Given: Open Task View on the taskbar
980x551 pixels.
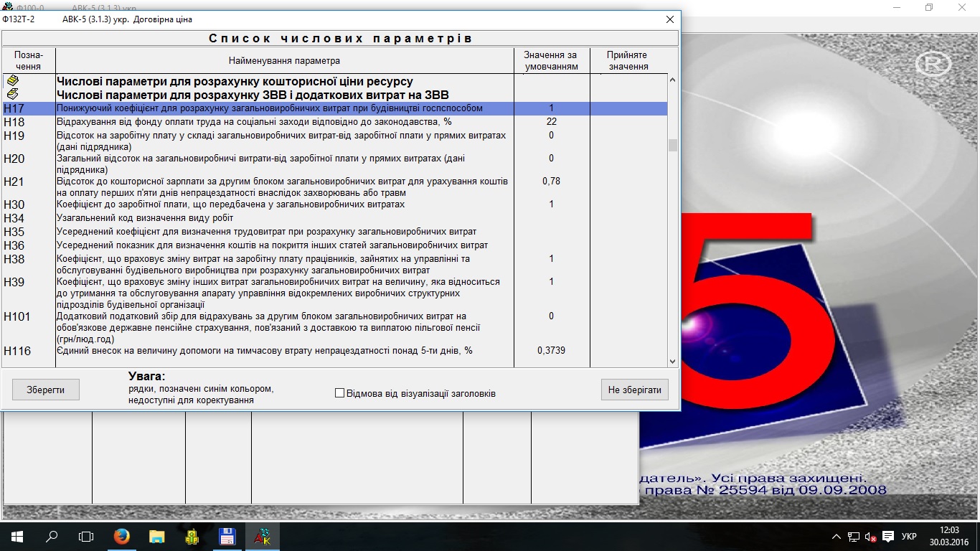Looking at the screenshot, I should (86, 536).
